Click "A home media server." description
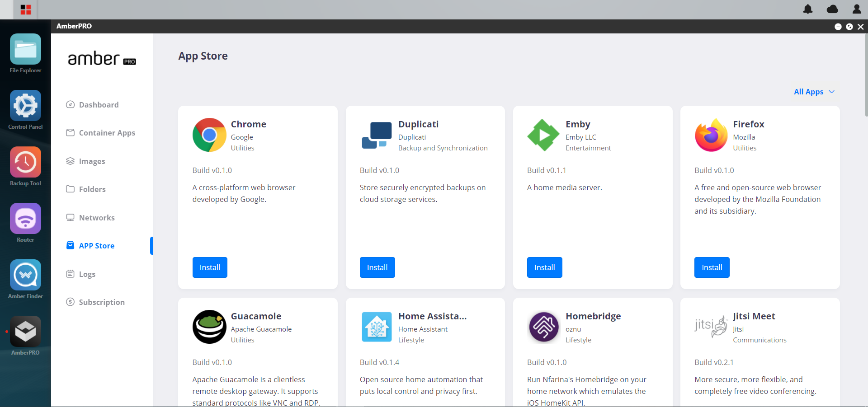 coord(565,187)
